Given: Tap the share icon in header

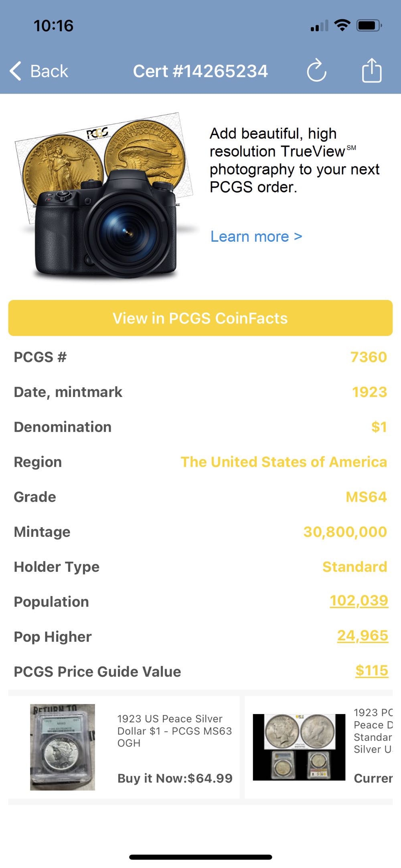Looking at the screenshot, I should pos(372,71).
